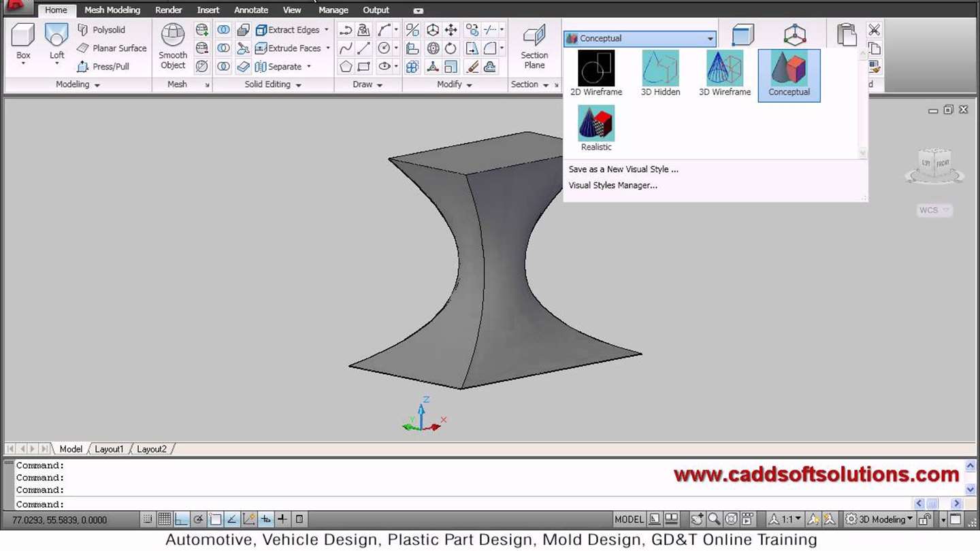The height and width of the screenshot is (551, 980).
Task: Click in the Command line input
Action: tap(476, 504)
